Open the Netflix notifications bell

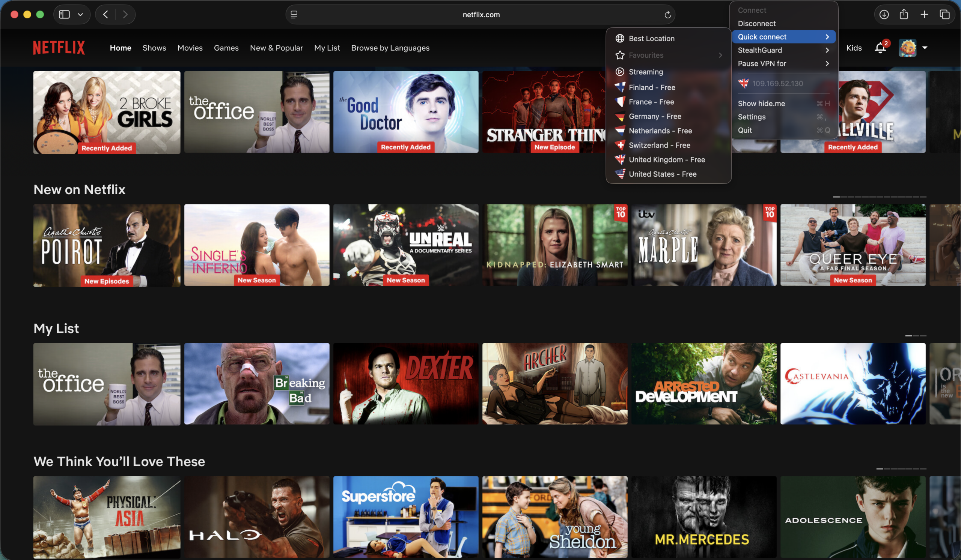click(880, 48)
